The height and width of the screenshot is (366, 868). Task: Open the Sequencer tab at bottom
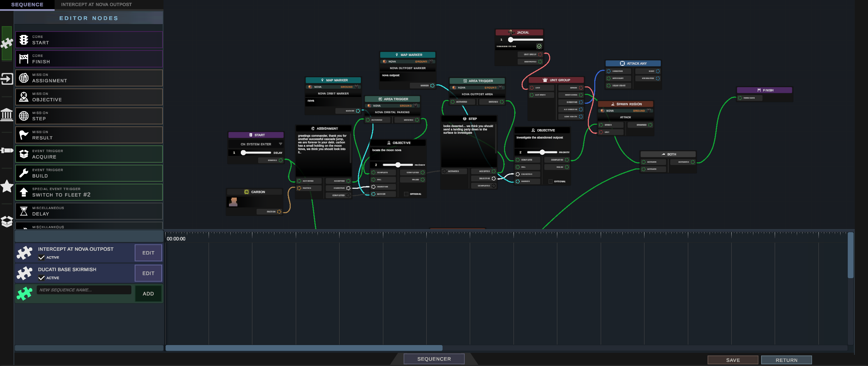434,359
